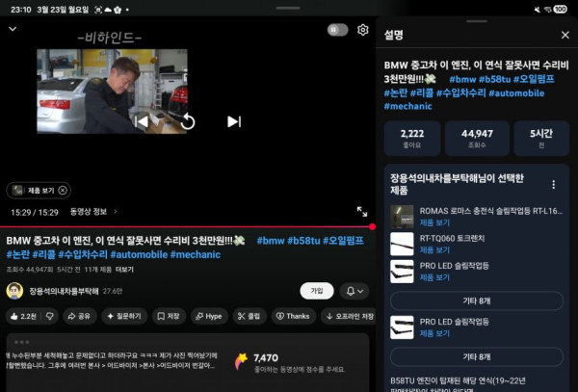This screenshot has height=392, width=578.
Task: Click the #automobile hashtag under the video
Action: (x=139, y=254)
